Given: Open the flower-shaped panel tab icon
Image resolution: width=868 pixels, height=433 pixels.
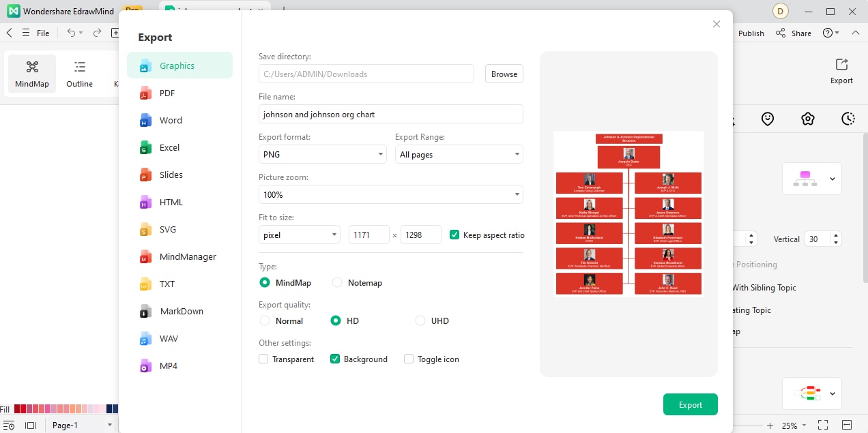Looking at the screenshot, I should click(x=808, y=119).
